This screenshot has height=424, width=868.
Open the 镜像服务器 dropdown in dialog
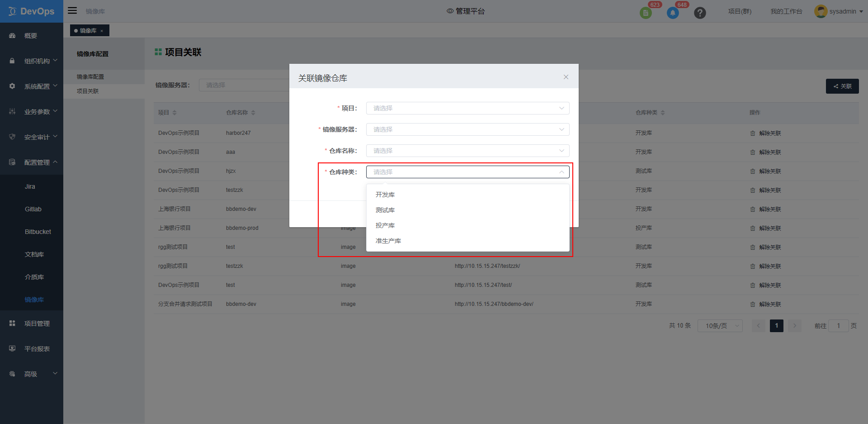(467, 129)
